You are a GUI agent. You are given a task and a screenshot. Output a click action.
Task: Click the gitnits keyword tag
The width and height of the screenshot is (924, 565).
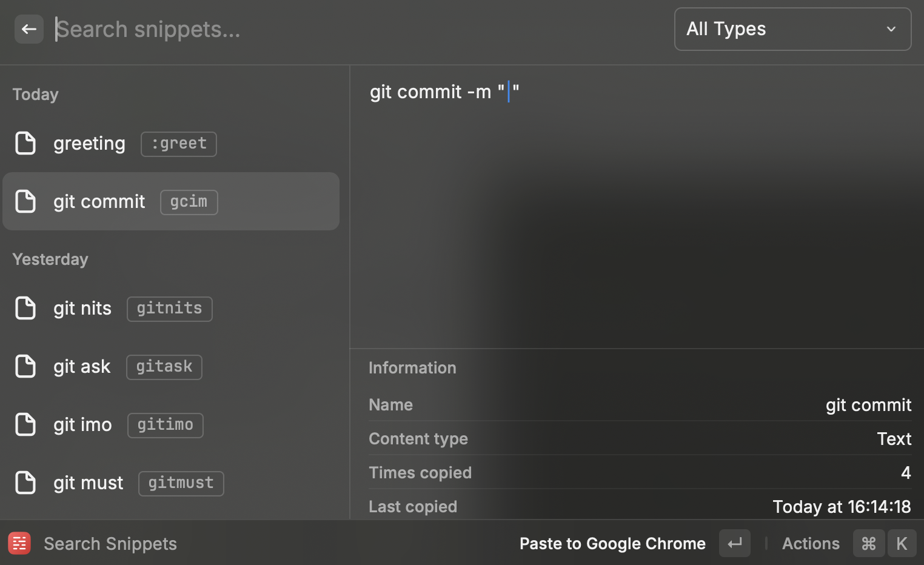[x=169, y=309]
